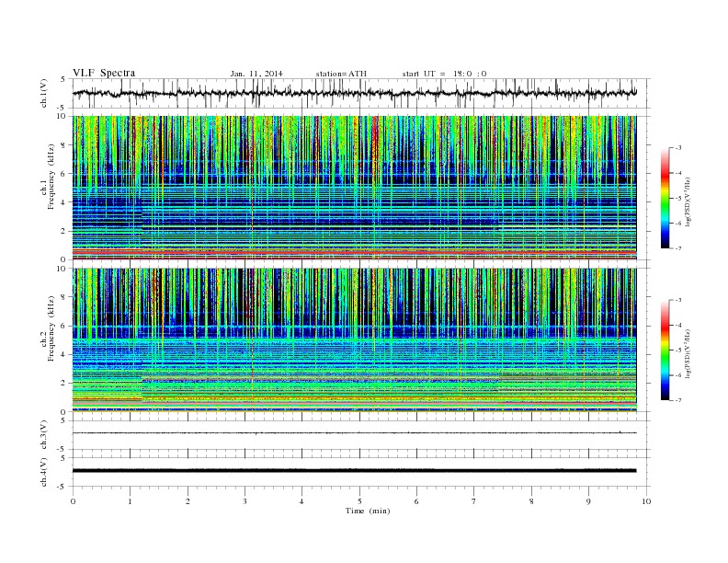This screenshot has height=563, width=728.
Task: Click the thick ch.4 waveform band
Action: click(x=354, y=471)
